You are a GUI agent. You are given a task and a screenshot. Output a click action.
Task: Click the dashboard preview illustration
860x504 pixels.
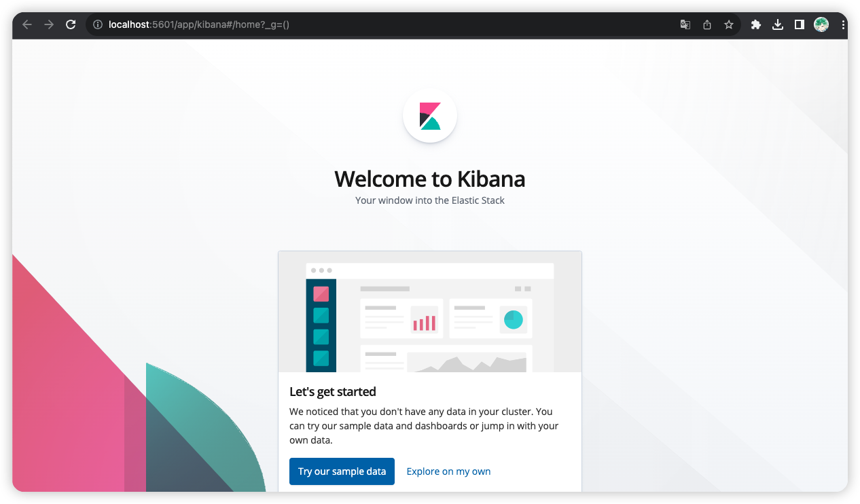(x=430, y=312)
